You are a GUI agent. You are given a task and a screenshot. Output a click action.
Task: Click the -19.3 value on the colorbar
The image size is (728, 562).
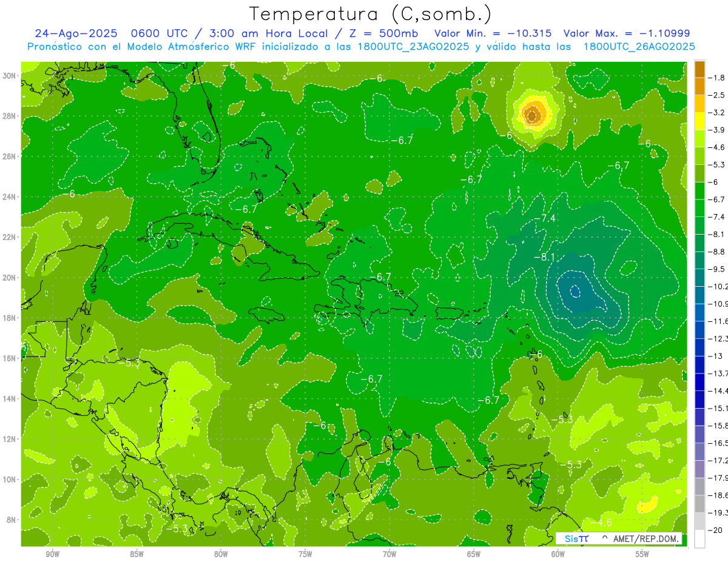718,513
